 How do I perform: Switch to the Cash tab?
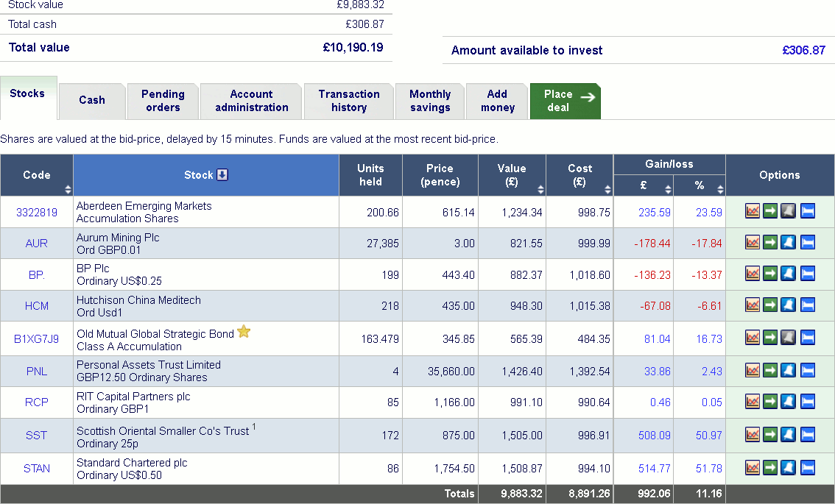pos(92,101)
